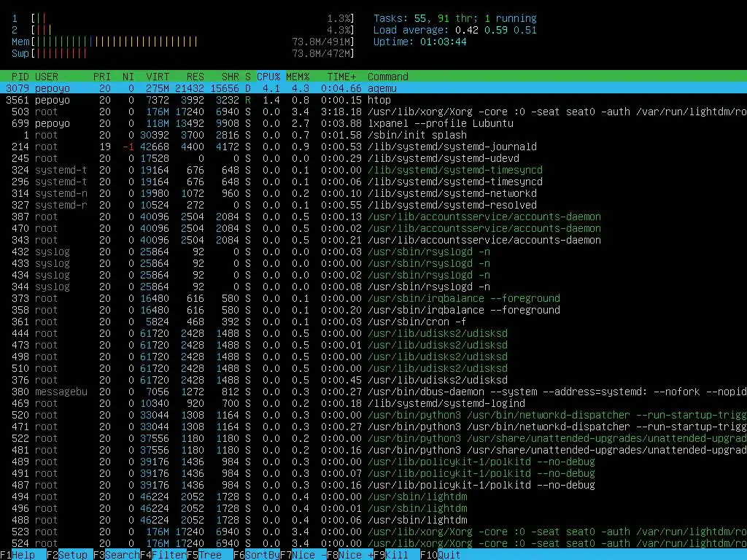
Task: Select the polkitd row with PID 489
Action: click(x=373, y=462)
